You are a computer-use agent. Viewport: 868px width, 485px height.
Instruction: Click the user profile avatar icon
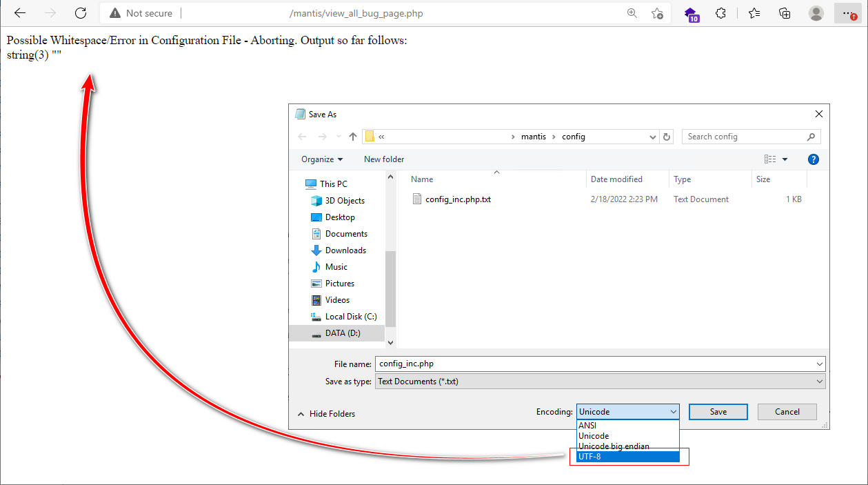point(816,13)
